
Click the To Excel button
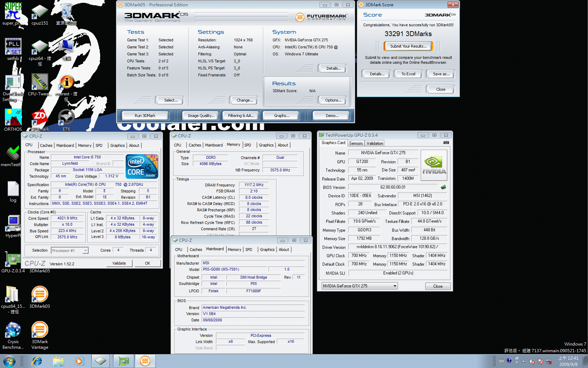(408, 74)
